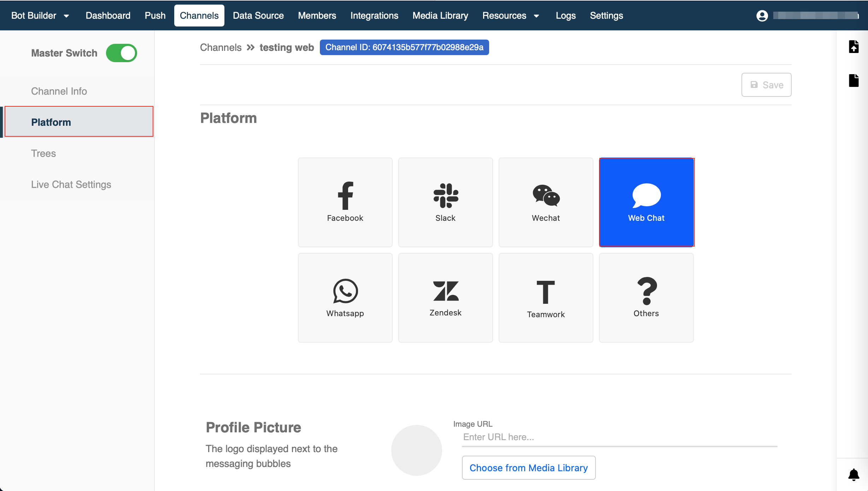The height and width of the screenshot is (491, 868).
Task: Click the 'testing web' breadcrumb text
Action: (287, 47)
